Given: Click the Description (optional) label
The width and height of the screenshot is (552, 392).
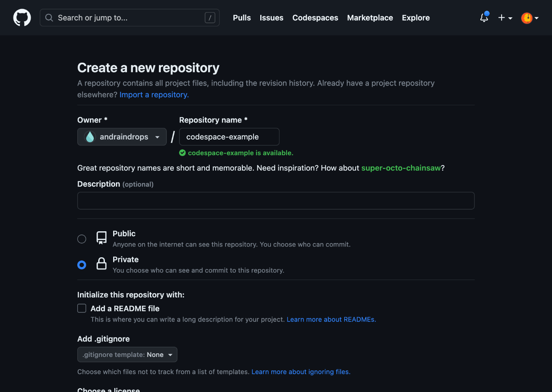Looking at the screenshot, I should click(116, 184).
